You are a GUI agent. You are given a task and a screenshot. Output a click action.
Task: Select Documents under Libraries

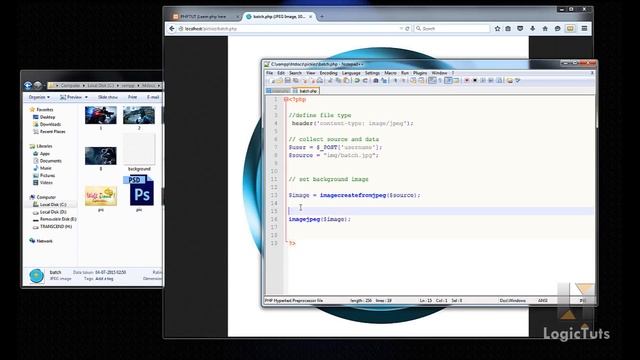click(47, 161)
